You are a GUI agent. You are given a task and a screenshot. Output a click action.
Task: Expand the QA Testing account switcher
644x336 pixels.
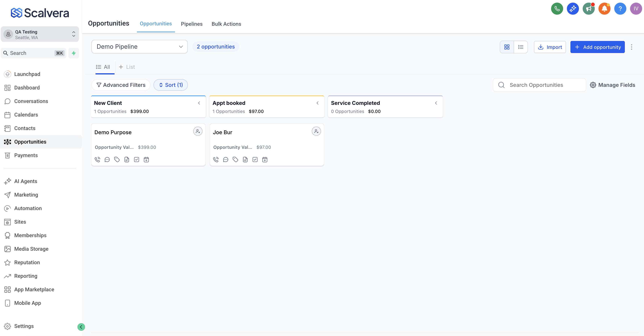pyautogui.click(x=40, y=34)
